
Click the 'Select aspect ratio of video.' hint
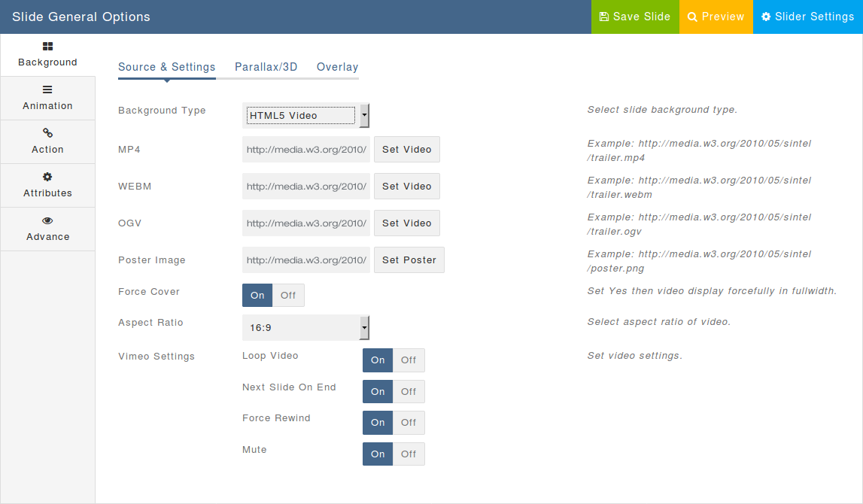(x=659, y=321)
